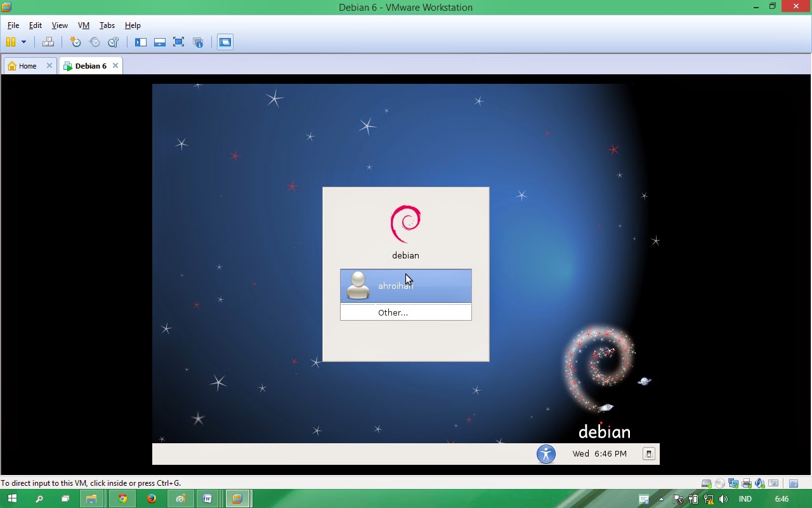This screenshot has width=812, height=508.
Task: Open the VM menu
Action: coord(84,25)
